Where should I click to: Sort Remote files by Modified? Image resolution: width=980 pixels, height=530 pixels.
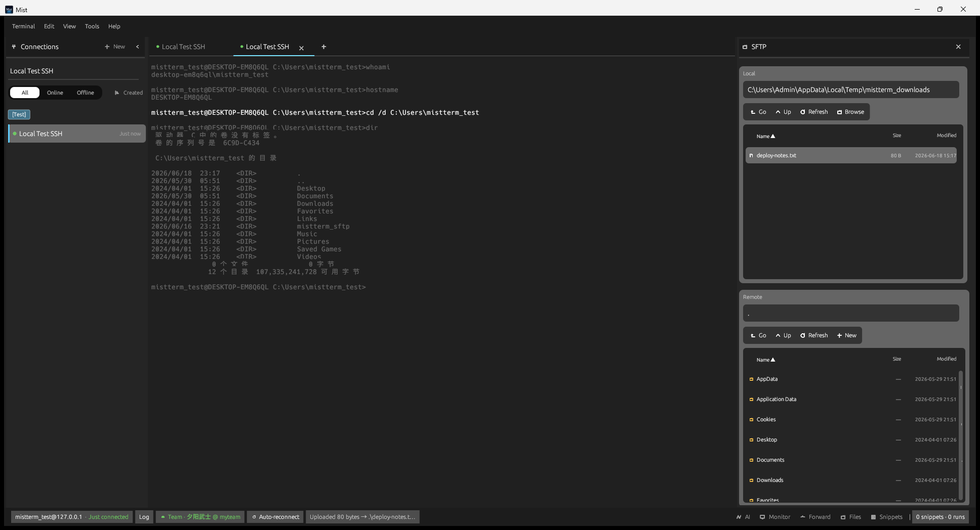point(946,359)
